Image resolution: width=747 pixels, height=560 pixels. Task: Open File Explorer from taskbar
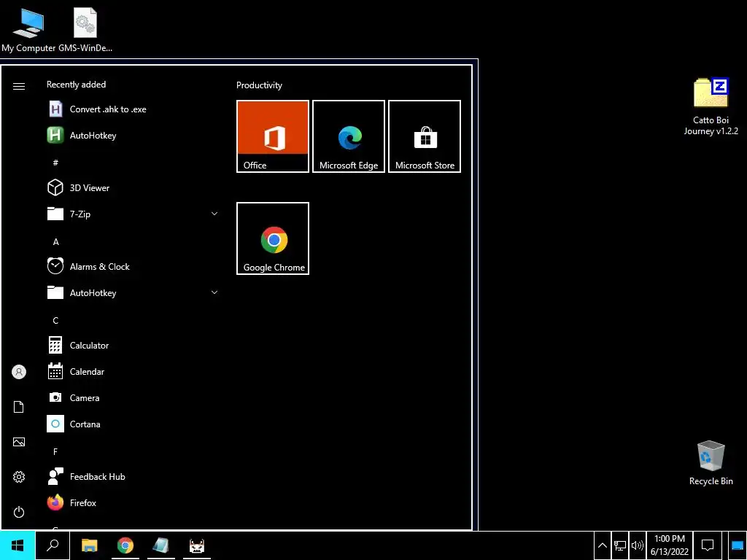[90, 545]
